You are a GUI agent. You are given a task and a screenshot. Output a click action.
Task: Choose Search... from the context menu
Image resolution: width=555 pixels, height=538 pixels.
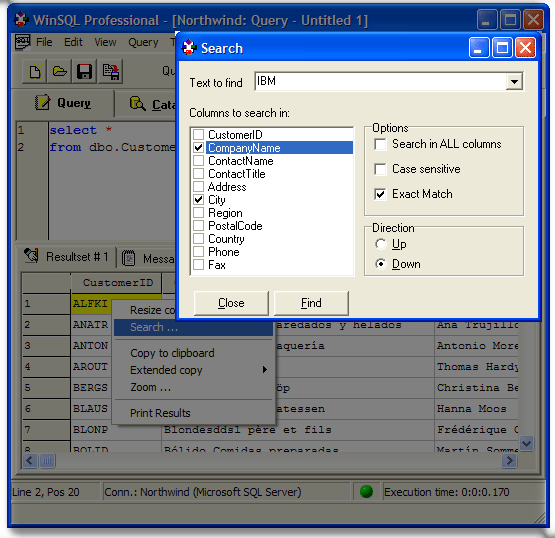[193, 327]
